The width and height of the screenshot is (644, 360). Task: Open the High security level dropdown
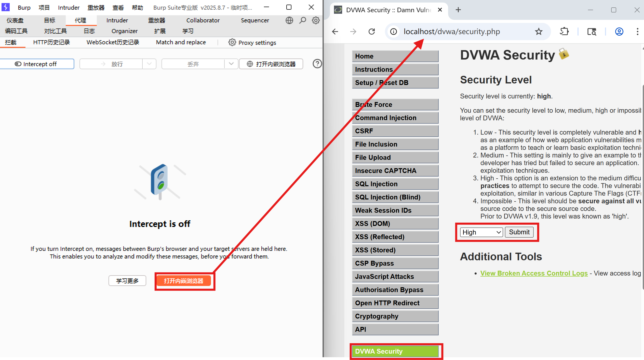point(481,232)
